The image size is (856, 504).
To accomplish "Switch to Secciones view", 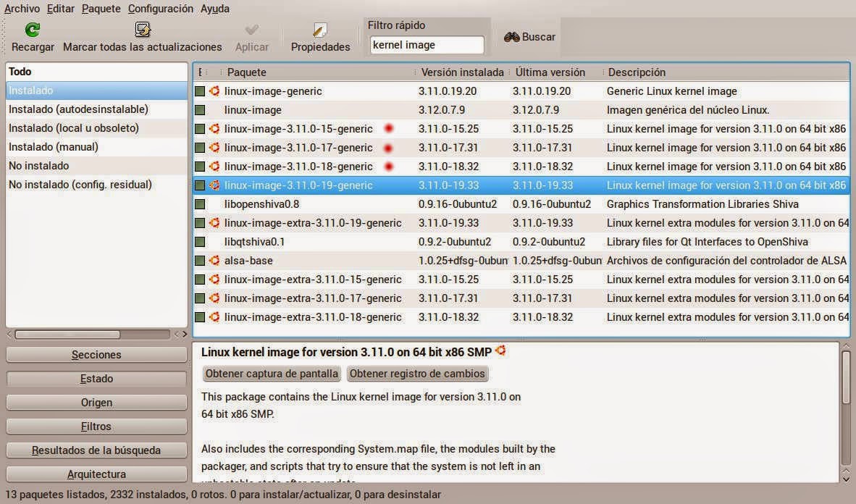I will click(x=96, y=354).
